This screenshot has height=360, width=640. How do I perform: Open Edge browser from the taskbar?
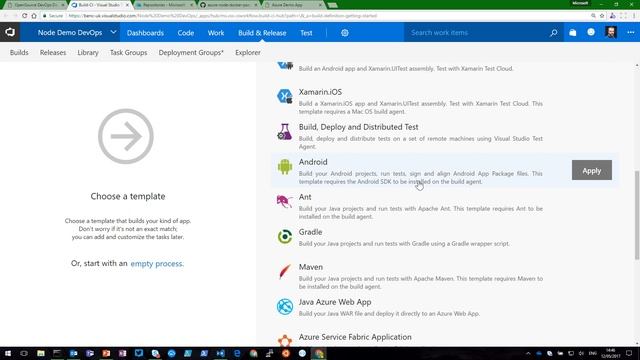237,353
